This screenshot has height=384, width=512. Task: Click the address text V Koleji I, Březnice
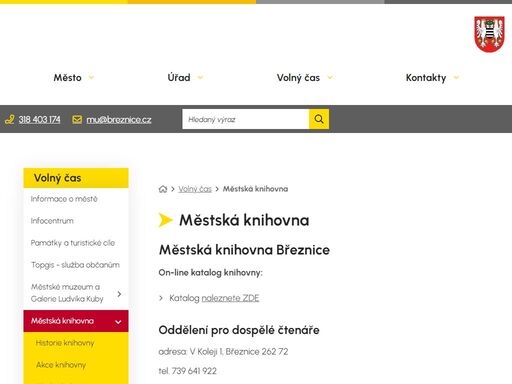223,351
